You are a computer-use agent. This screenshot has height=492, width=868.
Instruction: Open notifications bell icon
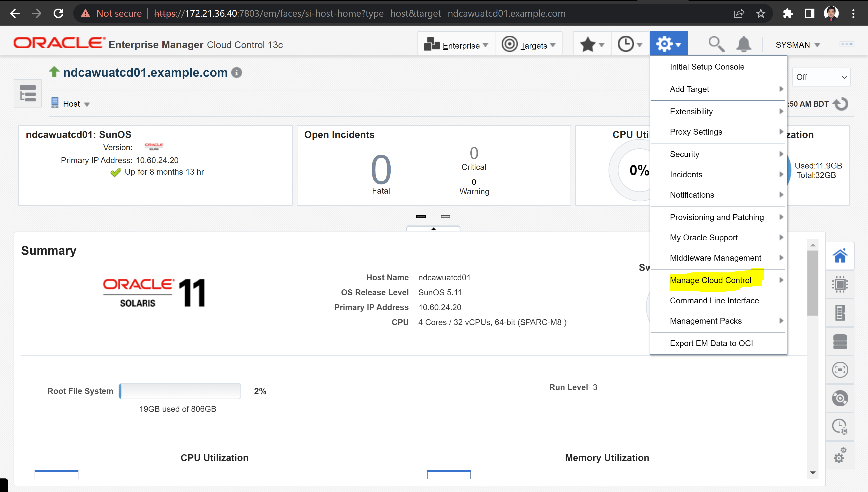(x=744, y=44)
